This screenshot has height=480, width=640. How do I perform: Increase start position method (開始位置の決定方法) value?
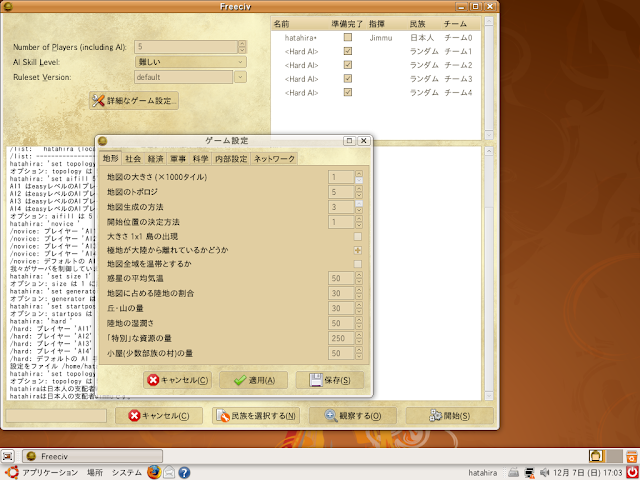[359, 219]
